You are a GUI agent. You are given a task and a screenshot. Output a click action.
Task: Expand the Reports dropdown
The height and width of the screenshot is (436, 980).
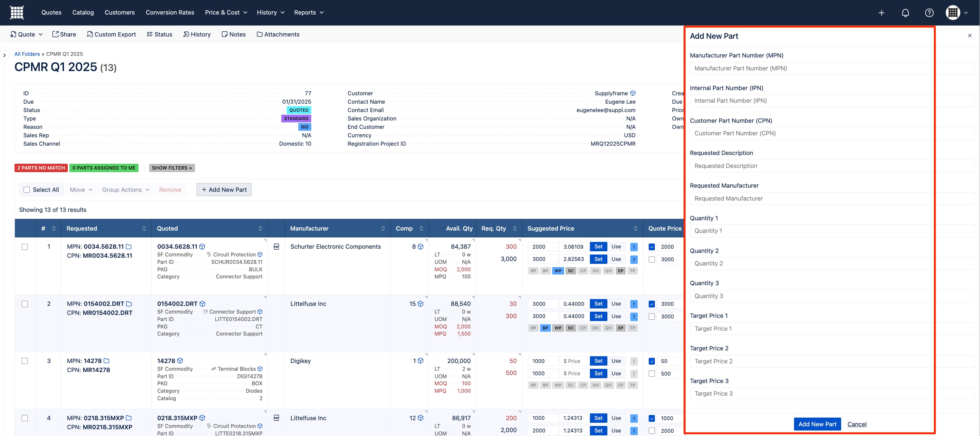click(309, 13)
